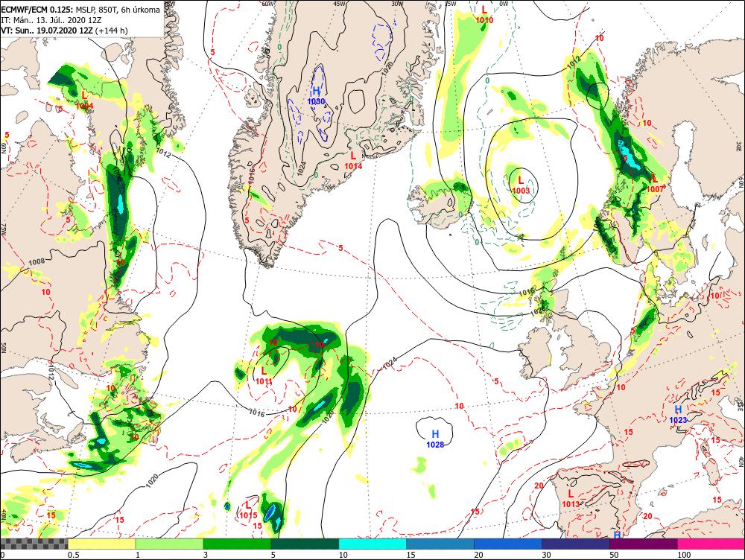Click the '1012' isobar label near Norway coast
This screenshot has height=560, width=745.
point(574,62)
